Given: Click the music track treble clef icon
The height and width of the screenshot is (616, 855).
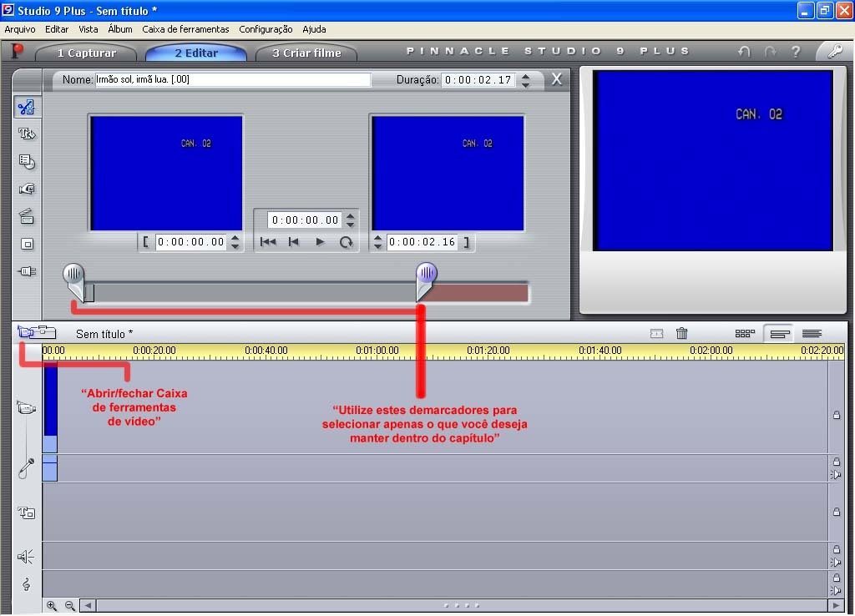Looking at the screenshot, I should pyautogui.click(x=26, y=584).
